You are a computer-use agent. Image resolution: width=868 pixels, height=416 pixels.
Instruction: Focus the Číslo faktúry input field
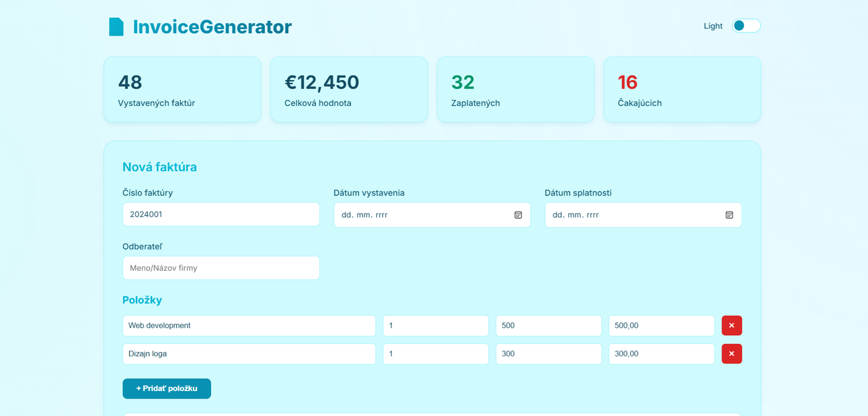[x=221, y=214]
